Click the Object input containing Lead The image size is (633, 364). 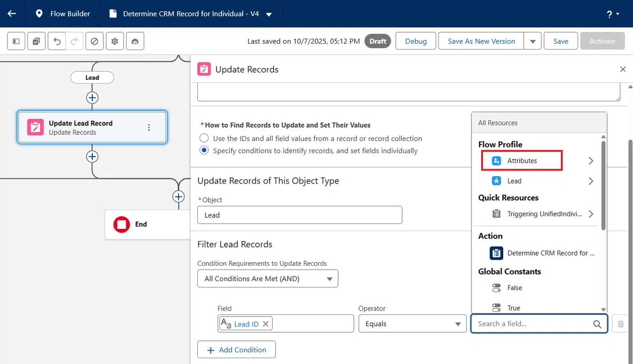click(300, 215)
